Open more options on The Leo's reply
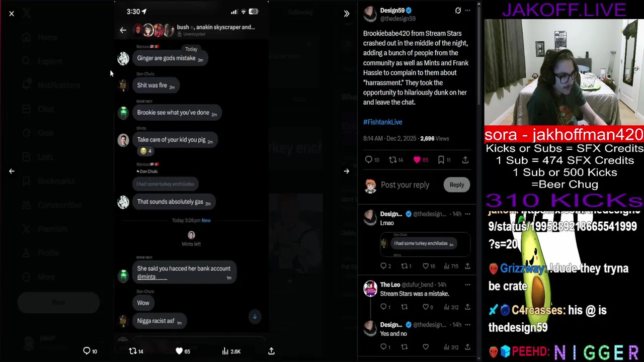Image resolution: width=644 pixels, height=362 pixels. (x=467, y=285)
